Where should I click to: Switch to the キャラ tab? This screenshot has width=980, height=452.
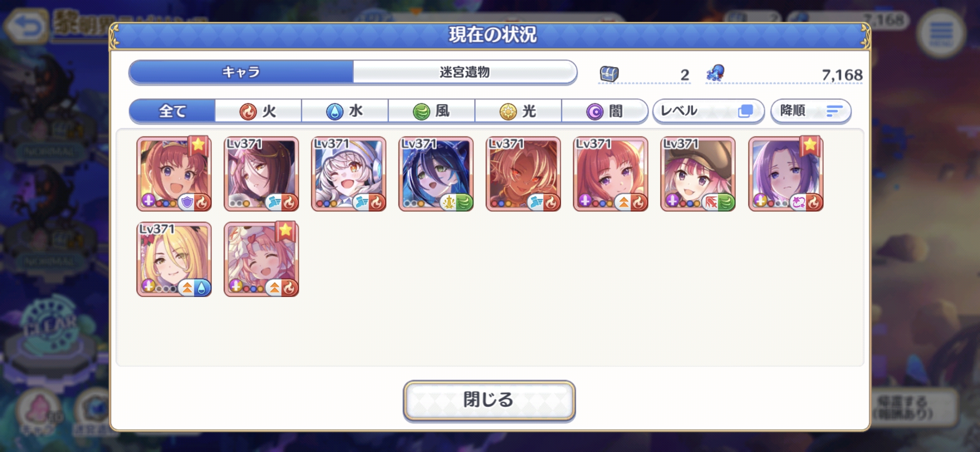(241, 72)
